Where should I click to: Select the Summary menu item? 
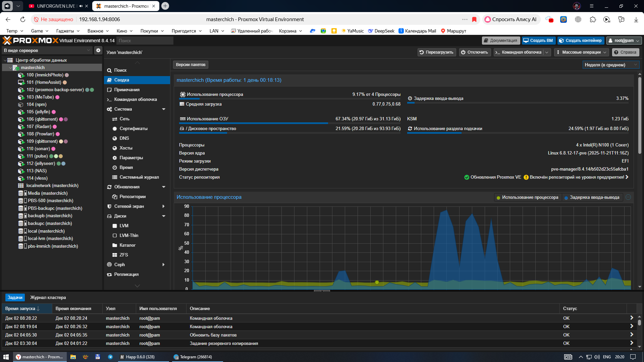click(121, 80)
